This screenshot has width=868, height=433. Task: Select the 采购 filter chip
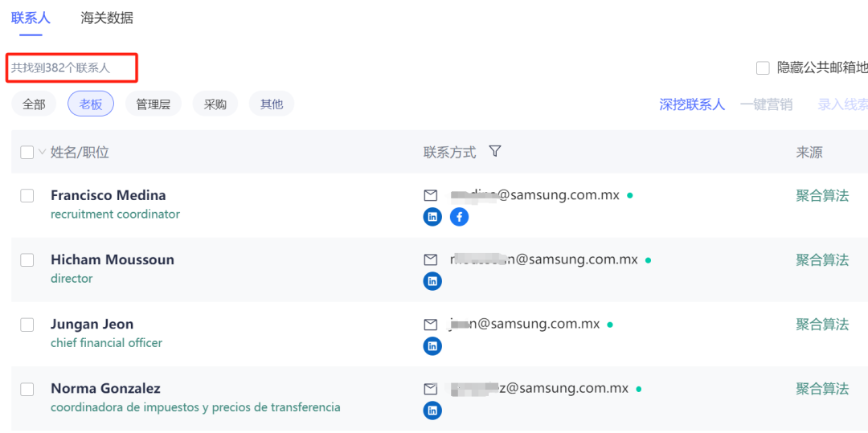pyautogui.click(x=215, y=104)
